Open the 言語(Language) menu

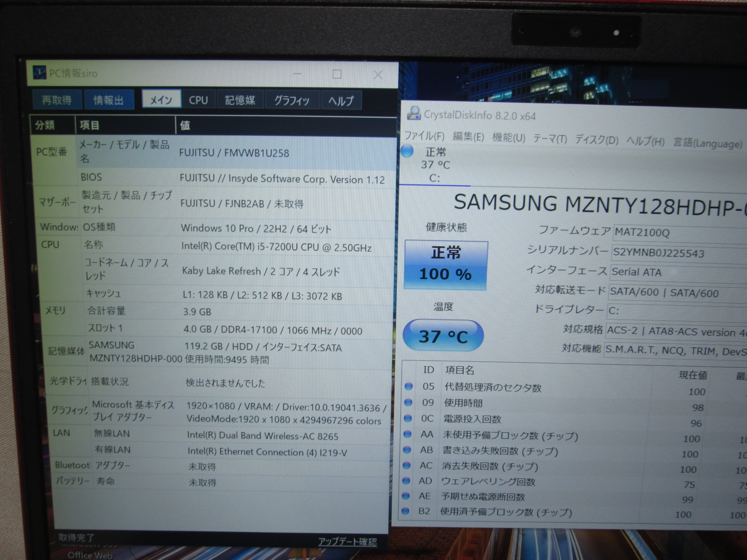point(707,143)
